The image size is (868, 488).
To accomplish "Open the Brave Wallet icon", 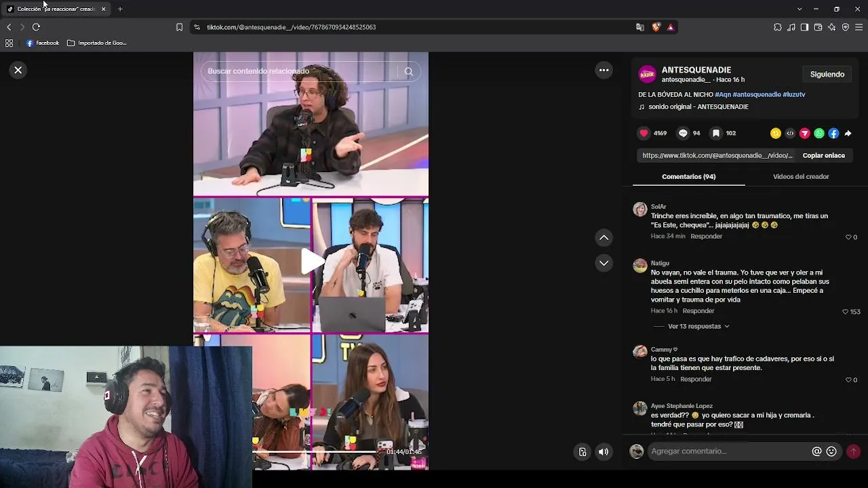I will (818, 27).
